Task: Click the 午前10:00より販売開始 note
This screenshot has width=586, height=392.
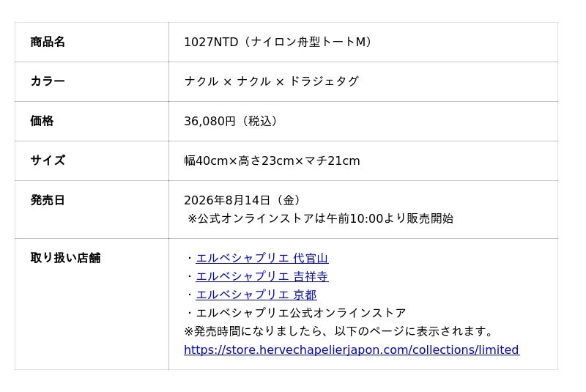Action: [390, 218]
